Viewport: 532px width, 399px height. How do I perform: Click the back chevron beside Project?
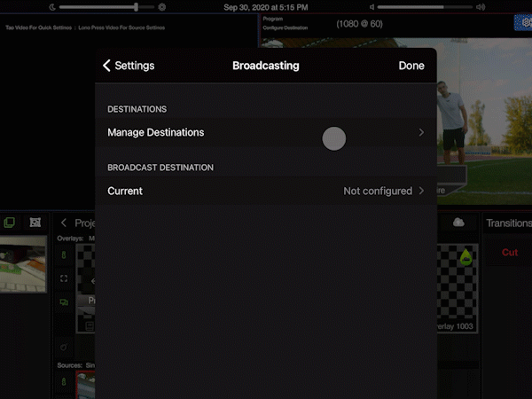tap(64, 223)
